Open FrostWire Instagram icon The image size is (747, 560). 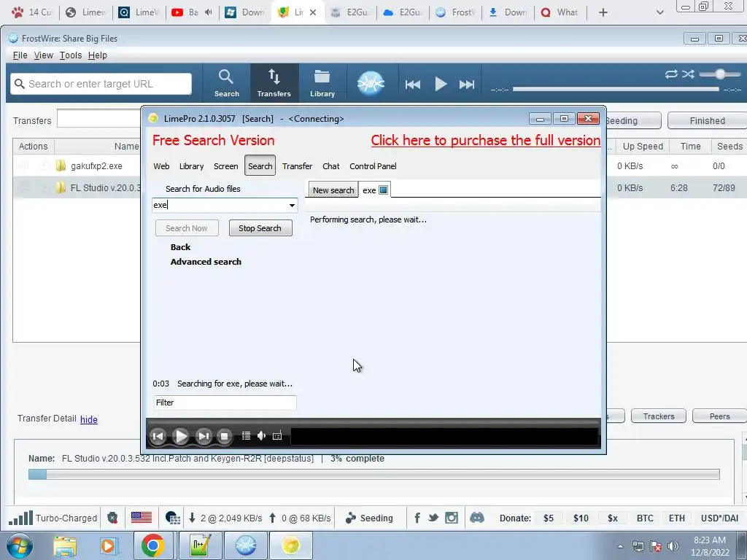click(451, 518)
